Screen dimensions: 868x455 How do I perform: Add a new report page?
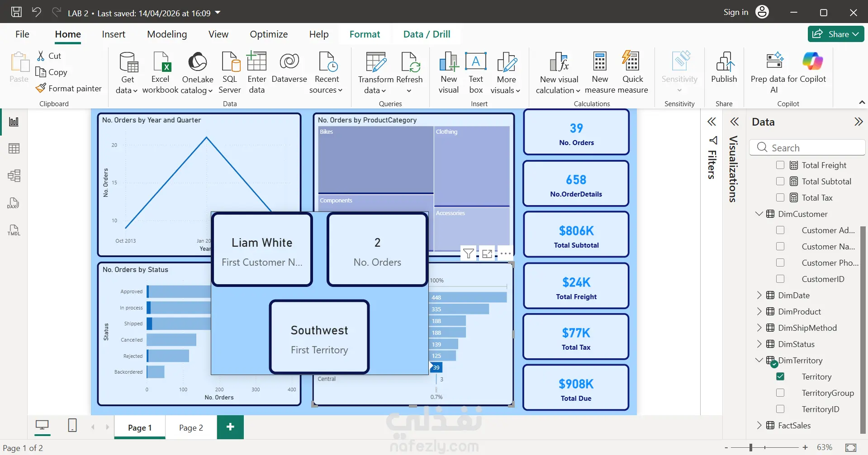(230, 427)
